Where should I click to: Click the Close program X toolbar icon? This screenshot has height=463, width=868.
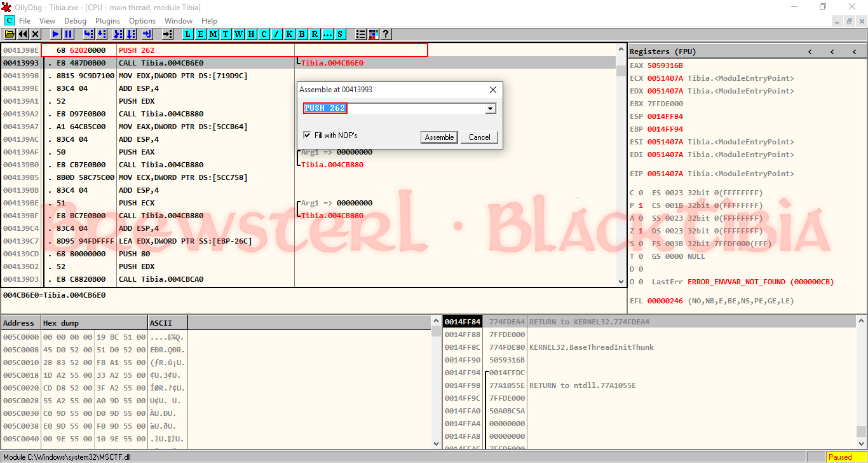[x=36, y=34]
